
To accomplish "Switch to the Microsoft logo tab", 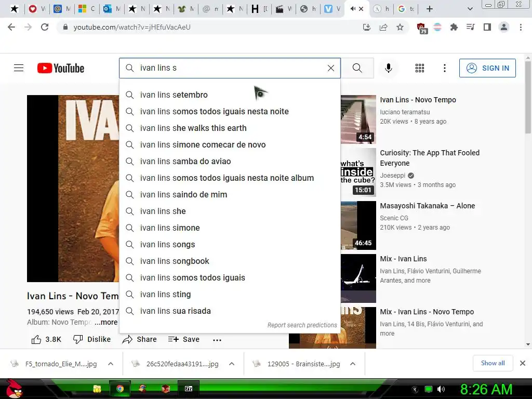I will click(x=87, y=9).
